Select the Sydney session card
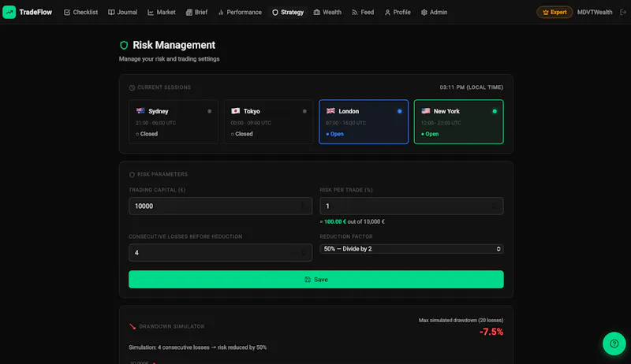This screenshot has height=364, width=631. coord(174,122)
